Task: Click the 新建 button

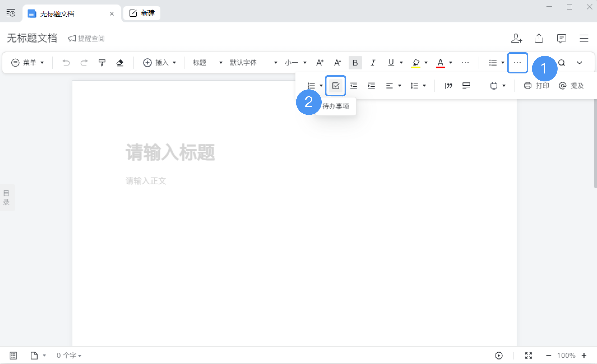Action: 142,13
